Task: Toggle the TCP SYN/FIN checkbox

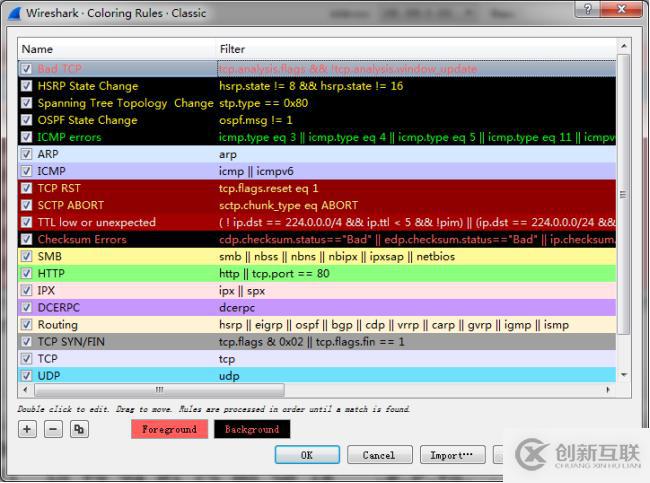Action: (27, 342)
